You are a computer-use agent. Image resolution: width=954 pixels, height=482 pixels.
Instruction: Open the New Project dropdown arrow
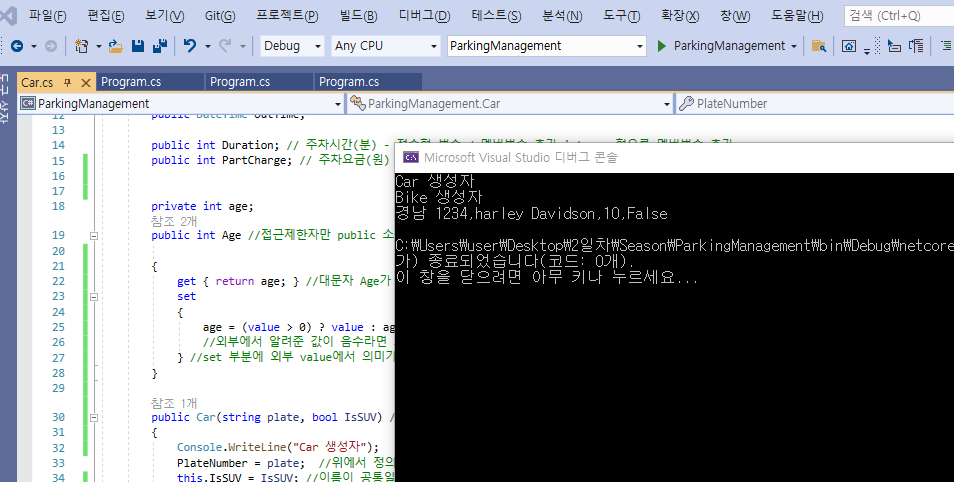[x=98, y=46]
